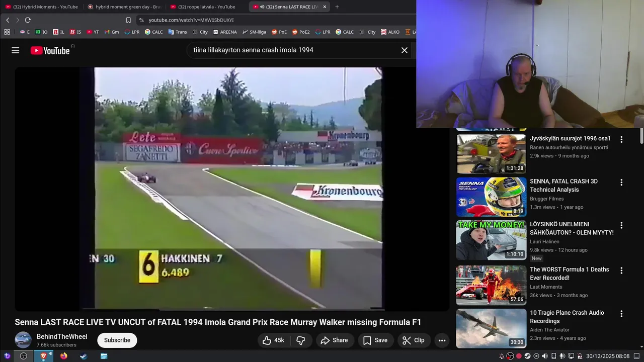Open Steam from the taskbar

(84, 356)
